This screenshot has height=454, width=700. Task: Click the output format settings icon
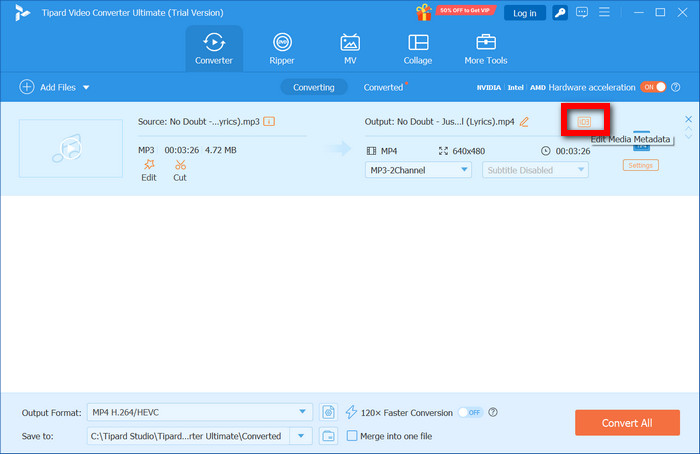[x=329, y=412]
